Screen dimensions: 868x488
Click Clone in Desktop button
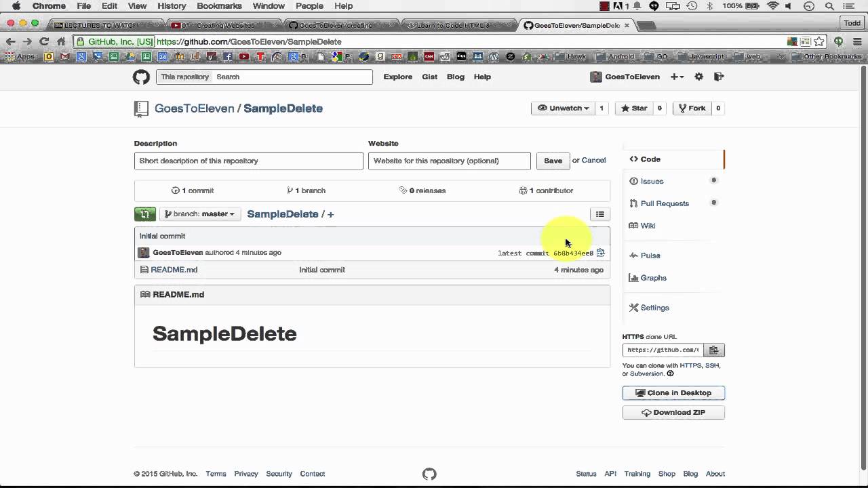(673, 393)
